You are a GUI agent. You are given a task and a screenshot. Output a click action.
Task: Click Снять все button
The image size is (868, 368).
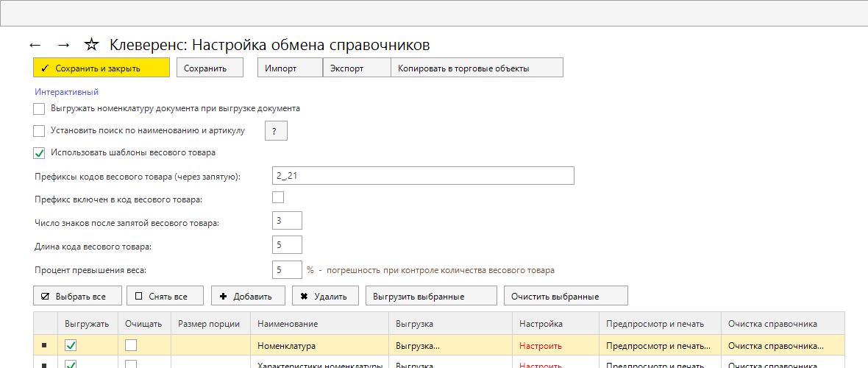165,295
